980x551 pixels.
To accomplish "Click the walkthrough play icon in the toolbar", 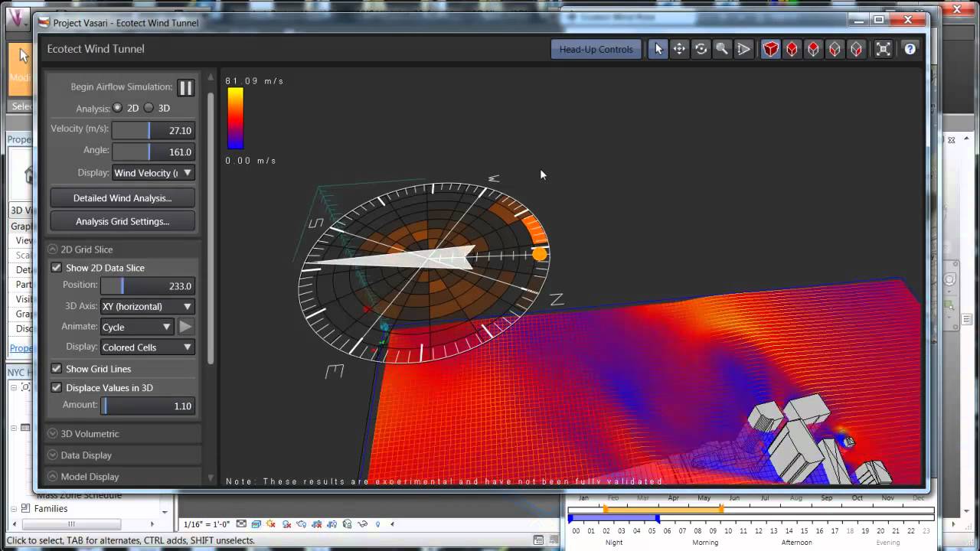I will [743, 48].
